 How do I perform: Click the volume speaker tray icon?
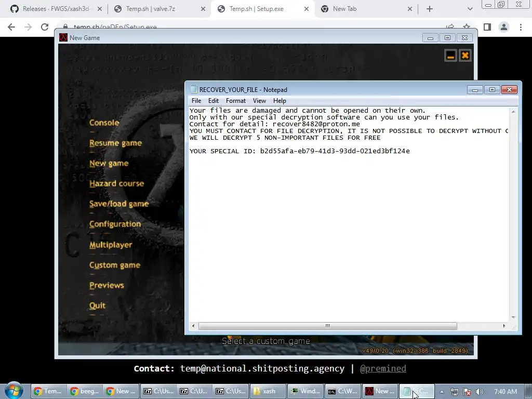tap(480, 392)
